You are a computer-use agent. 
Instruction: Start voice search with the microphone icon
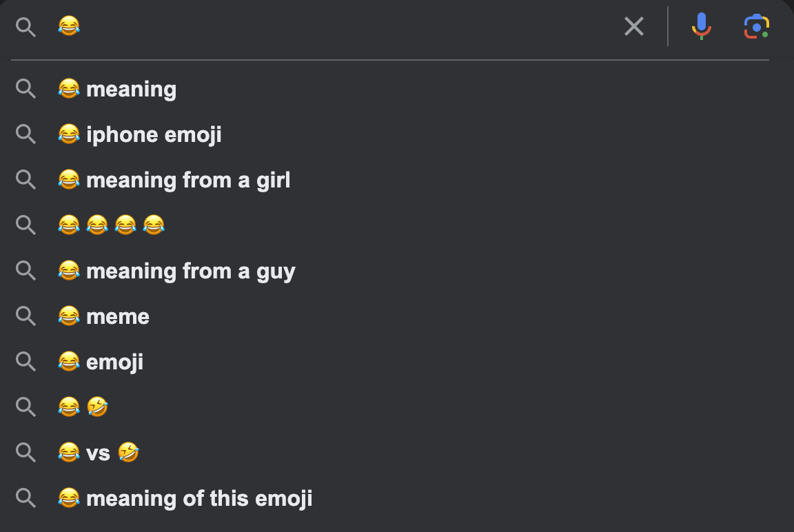(x=702, y=27)
